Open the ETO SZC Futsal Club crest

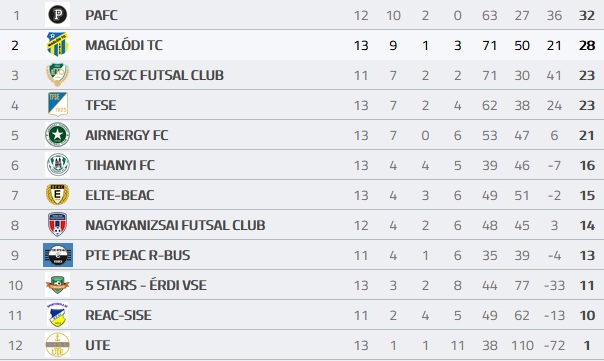coord(57,75)
